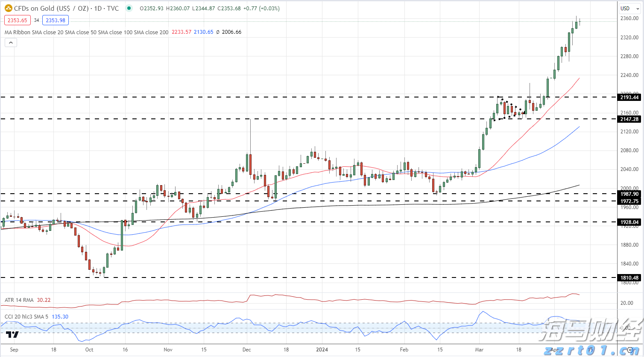Click the blue SMA value 2130.65
The image size is (644, 357).
coord(204,32)
